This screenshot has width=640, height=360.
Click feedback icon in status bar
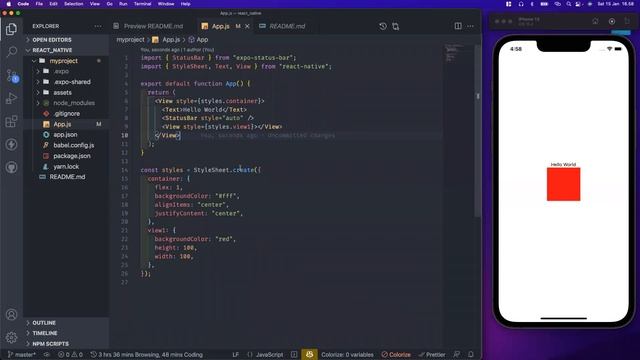(x=457, y=354)
